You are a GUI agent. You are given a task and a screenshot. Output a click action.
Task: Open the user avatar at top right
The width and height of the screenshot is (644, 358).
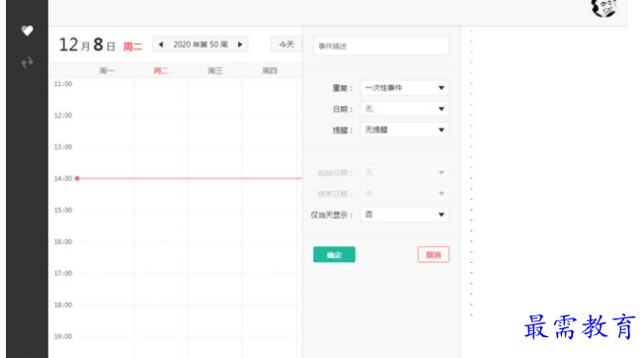click(x=604, y=7)
